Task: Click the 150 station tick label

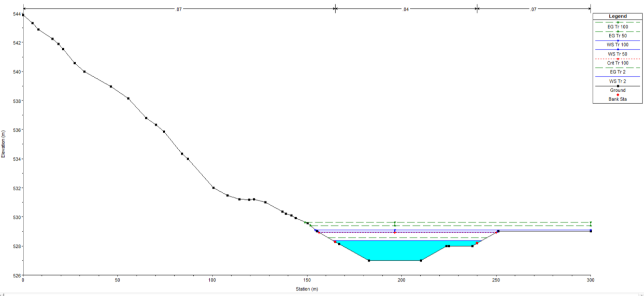Action: 307,280
